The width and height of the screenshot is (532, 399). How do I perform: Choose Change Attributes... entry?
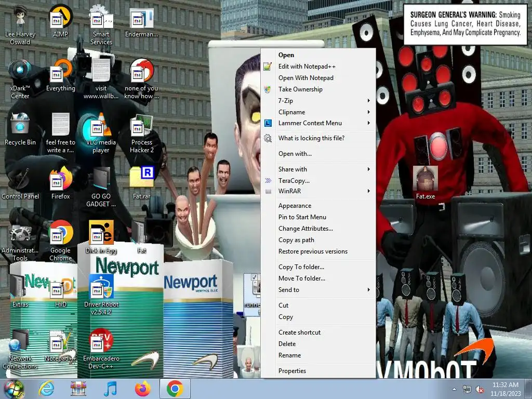point(324,229)
